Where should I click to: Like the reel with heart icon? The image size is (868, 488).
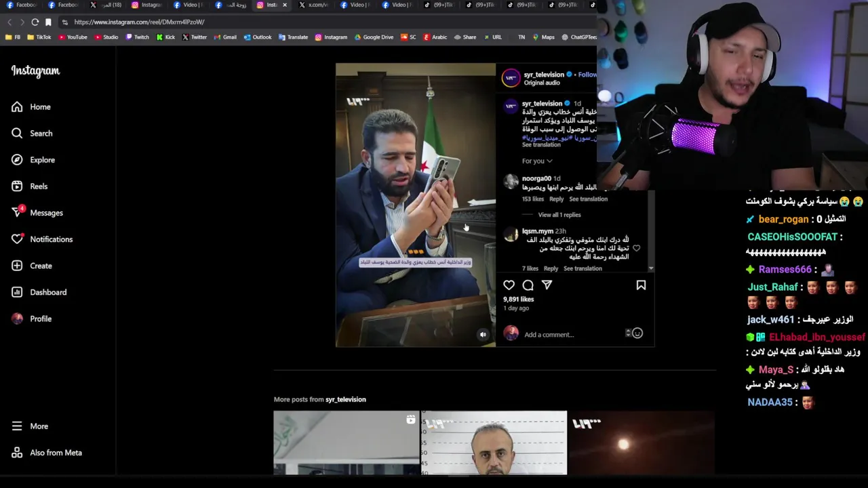509,285
